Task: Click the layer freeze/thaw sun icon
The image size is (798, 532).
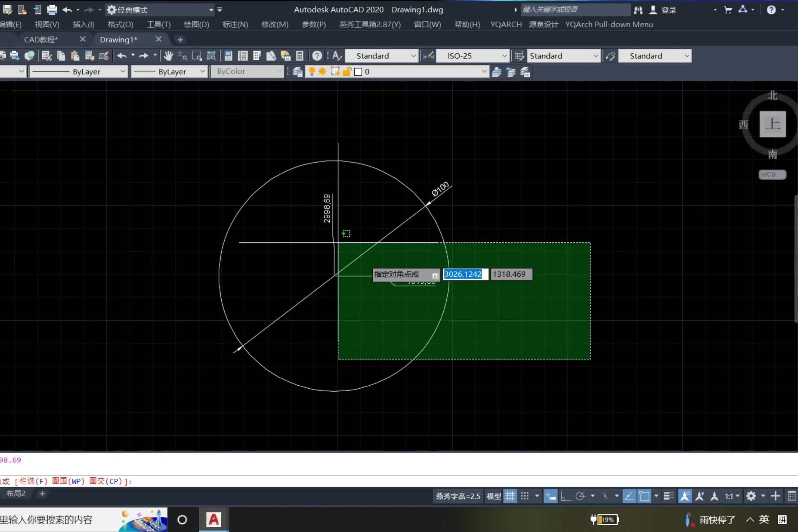Action: click(323, 71)
